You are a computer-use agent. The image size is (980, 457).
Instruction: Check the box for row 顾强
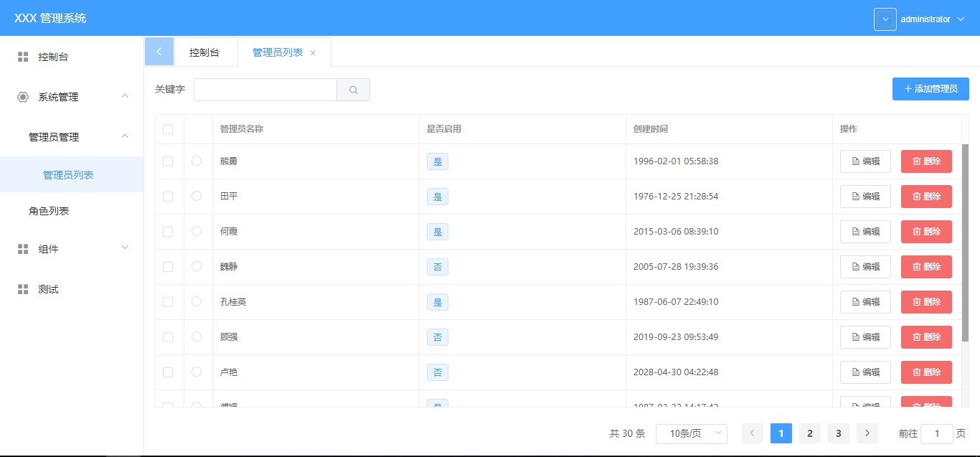168,337
